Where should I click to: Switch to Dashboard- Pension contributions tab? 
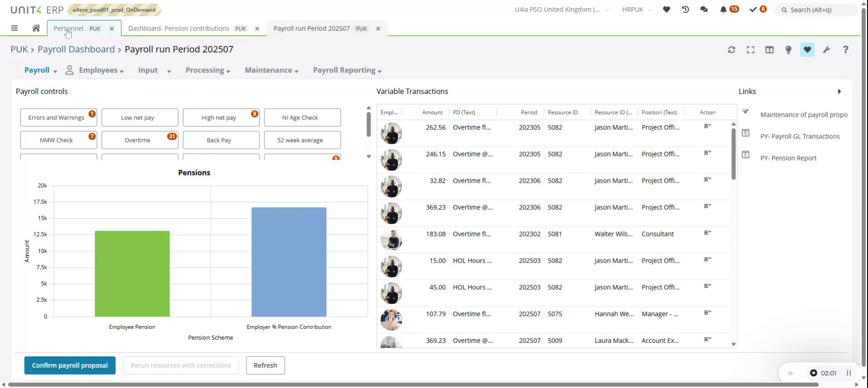(x=179, y=28)
